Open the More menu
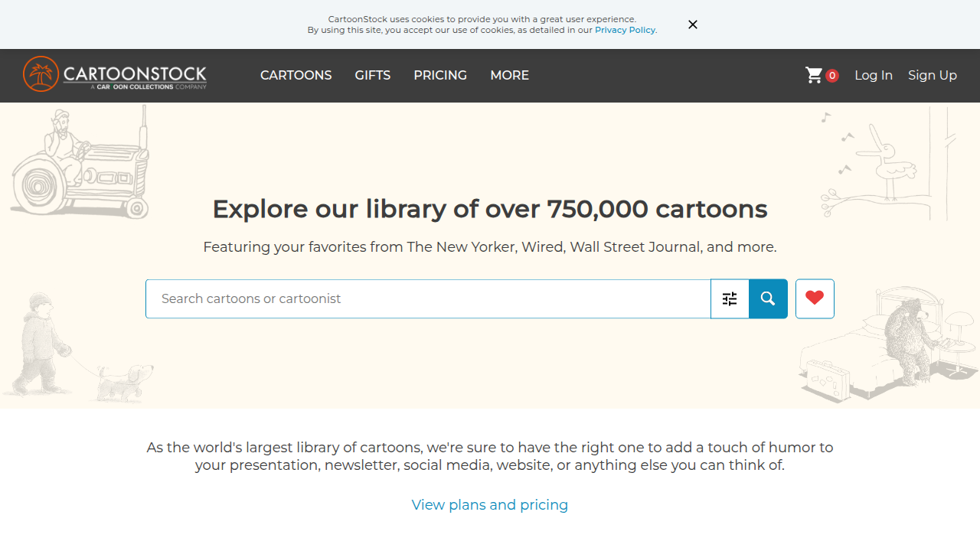Viewport: 980px width, 551px height. point(510,75)
